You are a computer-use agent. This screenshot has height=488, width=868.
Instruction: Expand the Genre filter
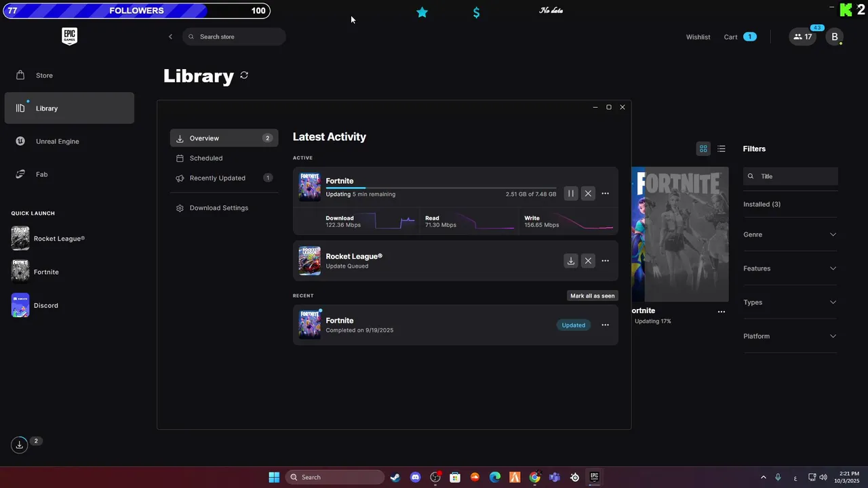(790, 235)
